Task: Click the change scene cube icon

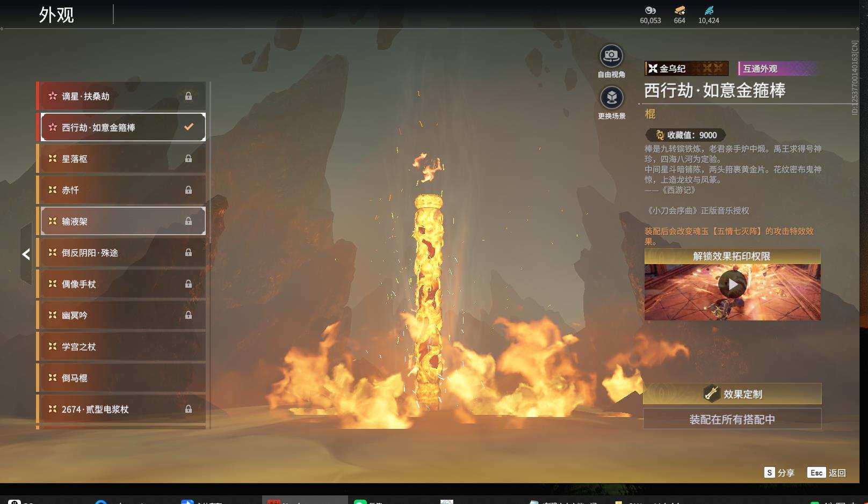Action: [x=611, y=98]
